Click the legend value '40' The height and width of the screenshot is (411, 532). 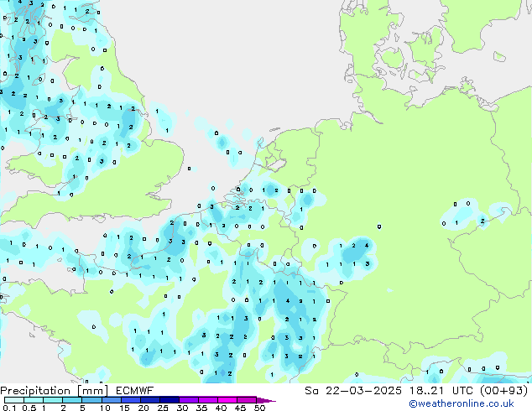tap(221, 408)
